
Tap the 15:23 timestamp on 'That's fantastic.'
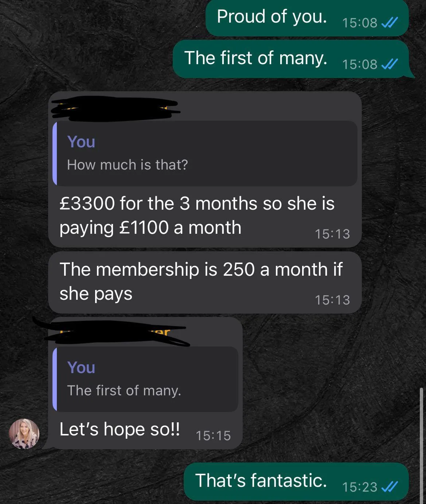coord(360,487)
